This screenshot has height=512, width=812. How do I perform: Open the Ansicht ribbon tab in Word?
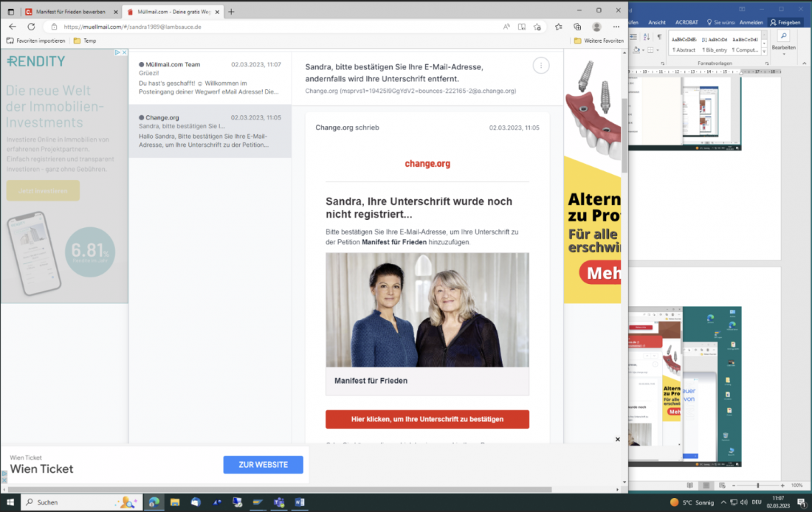[656, 22]
